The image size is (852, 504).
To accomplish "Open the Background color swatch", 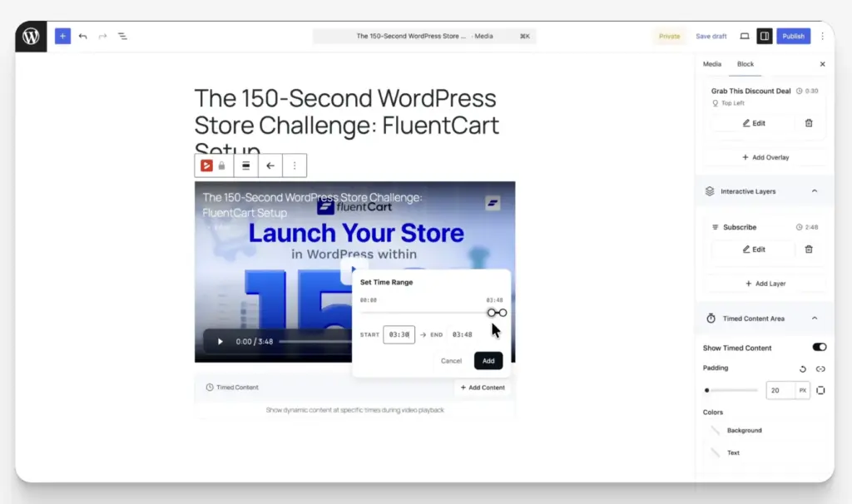I will tap(716, 431).
